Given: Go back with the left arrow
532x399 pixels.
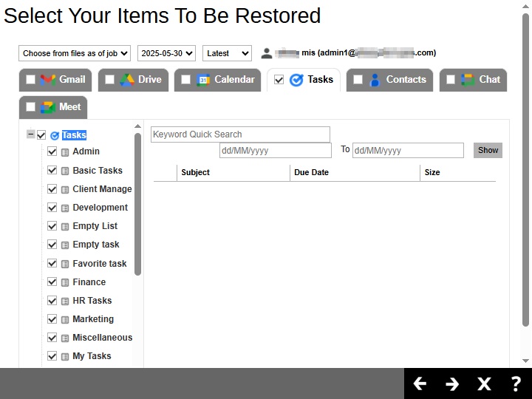Looking at the screenshot, I should (x=420, y=383).
